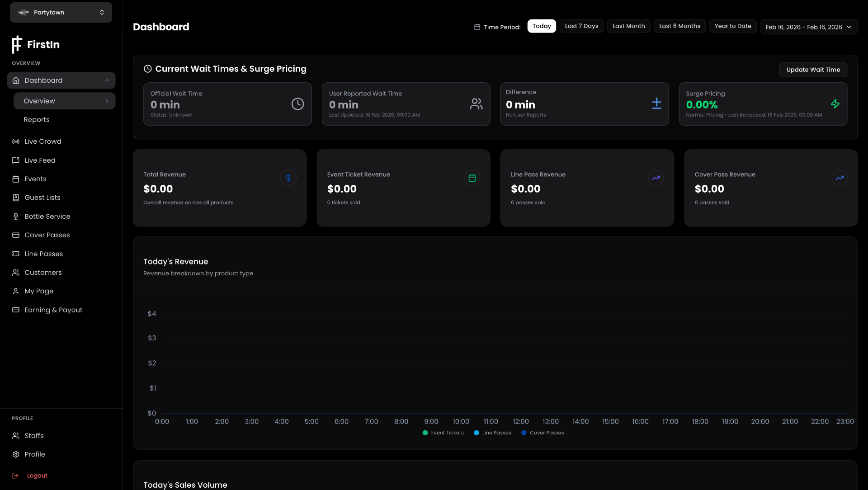Open Events via its calendar icon
This screenshot has height=490, width=868.
tap(16, 179)
